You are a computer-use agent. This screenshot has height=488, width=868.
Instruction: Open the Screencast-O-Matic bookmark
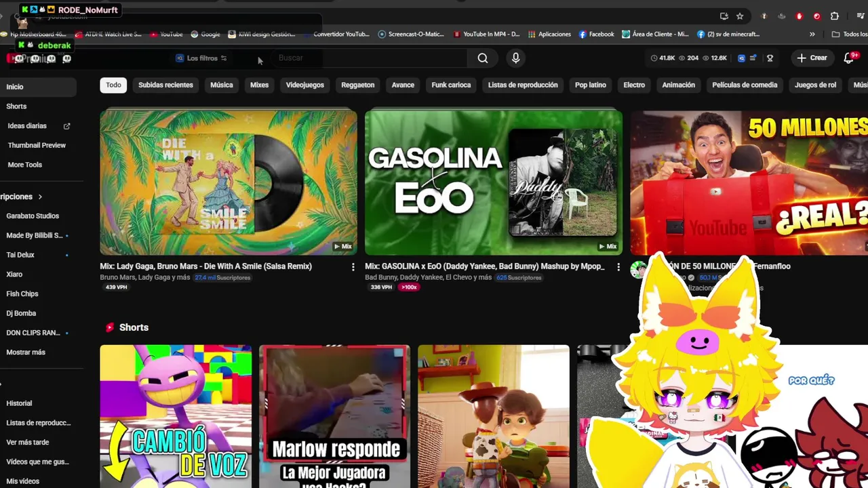411,34
